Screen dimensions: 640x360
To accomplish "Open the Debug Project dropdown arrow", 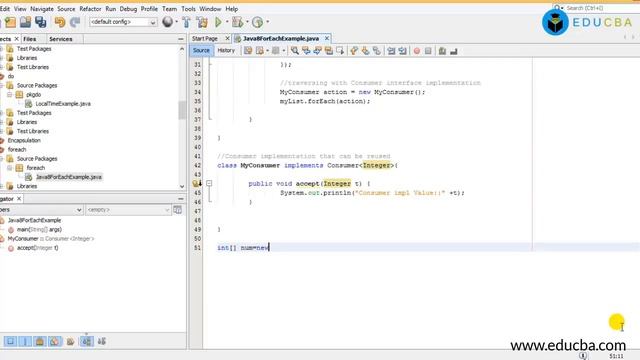I will (x=247, y=22).
